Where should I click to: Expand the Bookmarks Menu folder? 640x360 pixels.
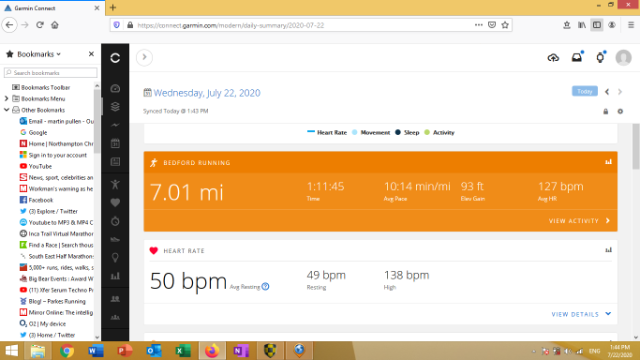point(7,99)
